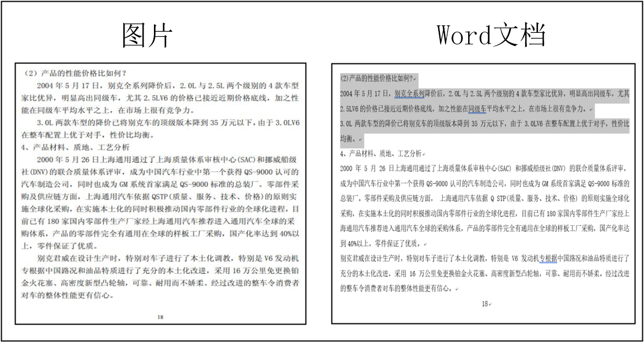
Task: Click picture panel line starting '购及供应链方面'
Action: click(160, 195)
